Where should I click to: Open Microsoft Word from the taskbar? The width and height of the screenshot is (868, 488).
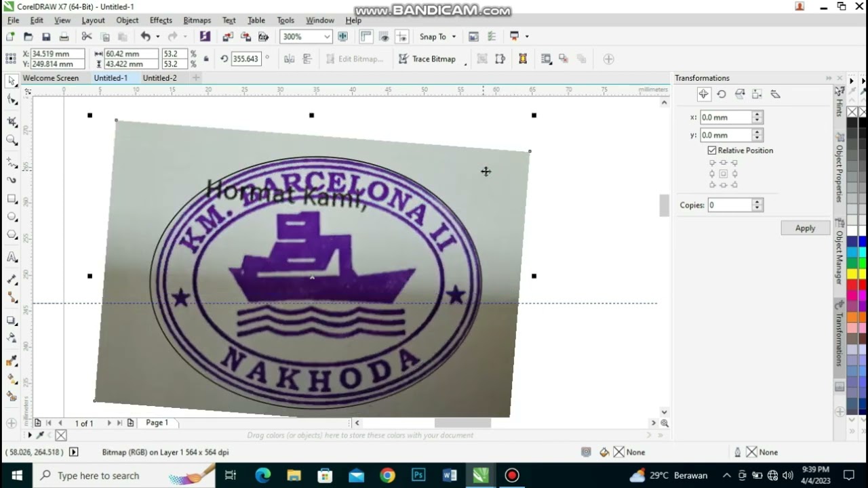[x=450, y=475]
